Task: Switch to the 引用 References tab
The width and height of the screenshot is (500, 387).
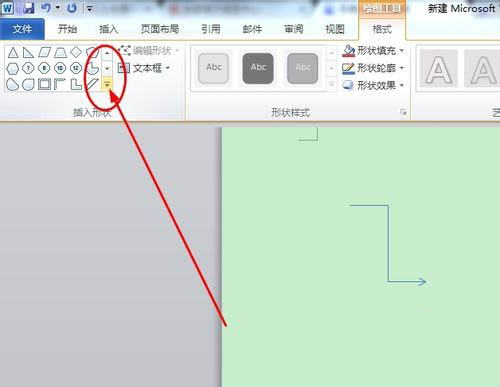Action: click(x=211, y=29)
